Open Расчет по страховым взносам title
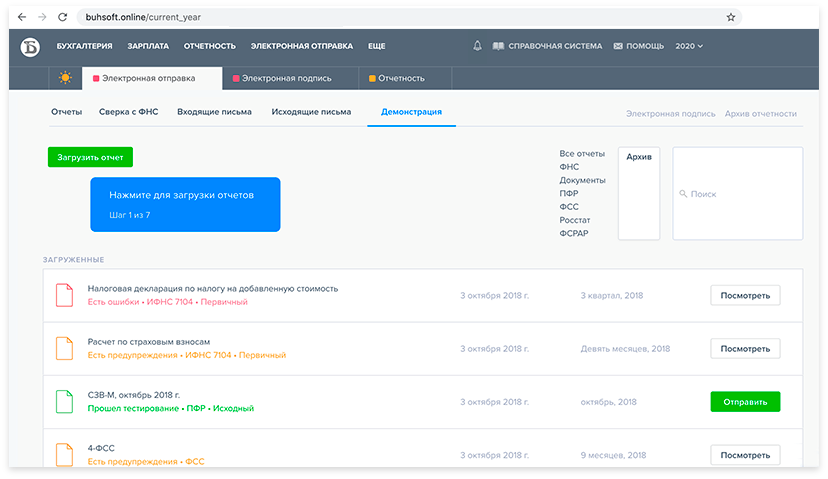 coord(149,342)
